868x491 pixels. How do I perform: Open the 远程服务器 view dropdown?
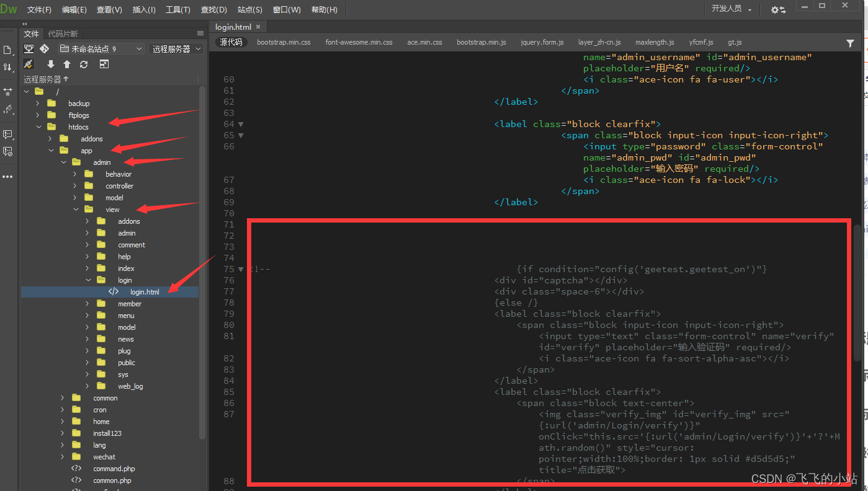176,48
